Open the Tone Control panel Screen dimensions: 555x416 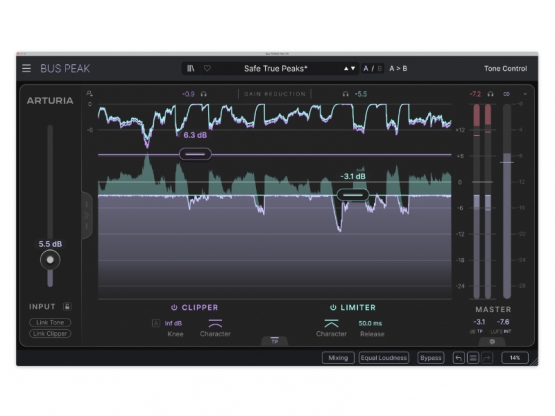coord(505,69)
